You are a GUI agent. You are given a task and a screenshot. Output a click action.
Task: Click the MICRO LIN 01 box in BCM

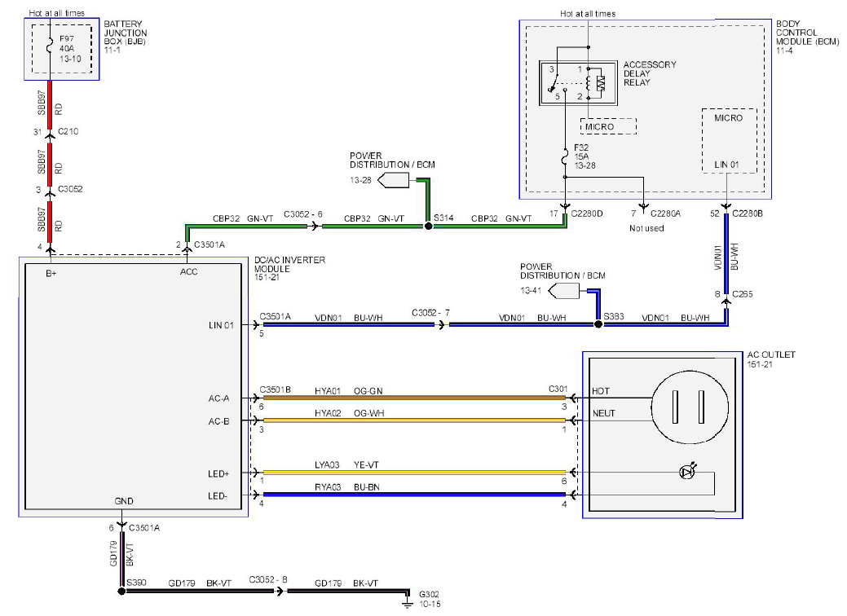pos(730,141)
